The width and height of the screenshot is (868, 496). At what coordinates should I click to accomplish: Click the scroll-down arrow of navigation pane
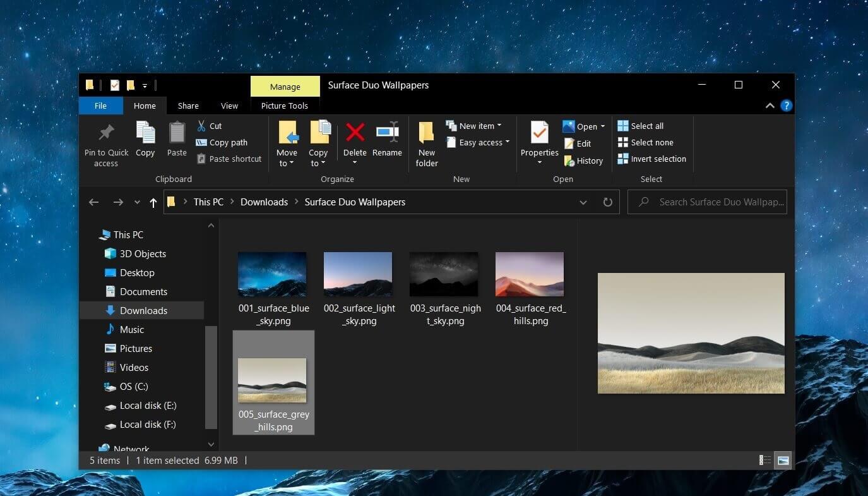(x=211, y=444)
